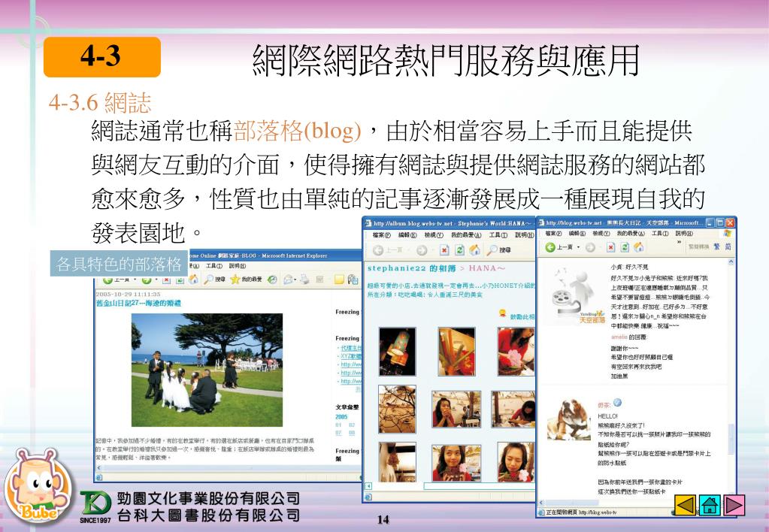
Task: Click the History icon in the BLOG window toolbar
Action: (272, 279)
